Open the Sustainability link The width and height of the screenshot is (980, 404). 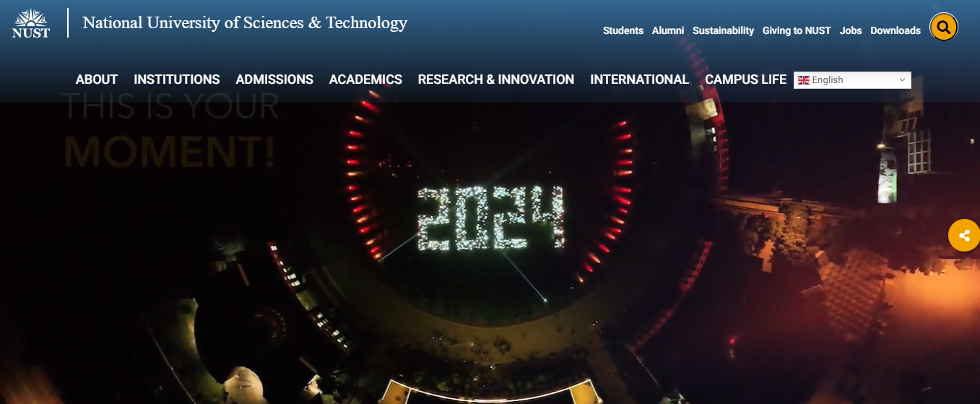click(x=723, y=30)
